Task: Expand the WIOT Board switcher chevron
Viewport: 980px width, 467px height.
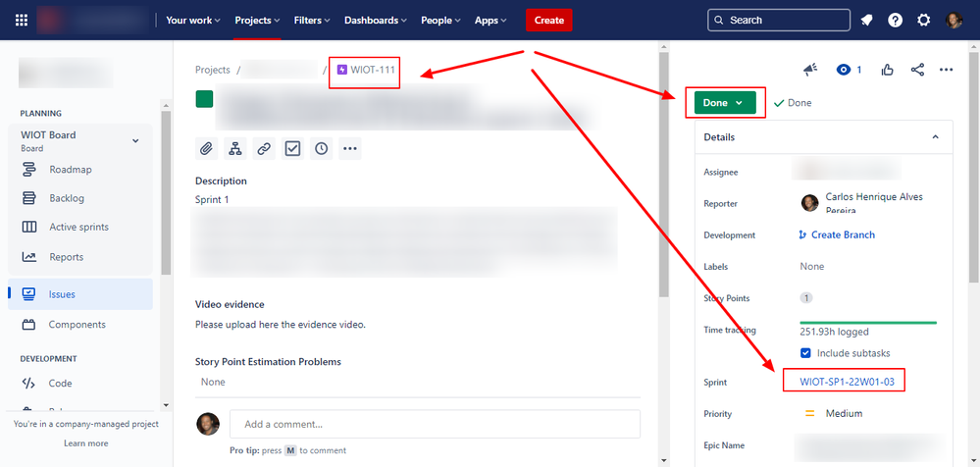Action: coord(135,140)
